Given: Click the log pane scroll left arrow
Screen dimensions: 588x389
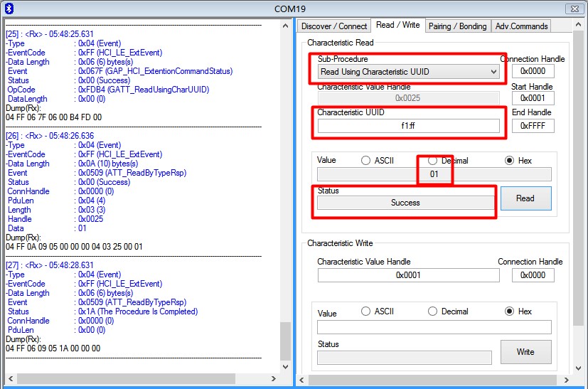Looking at the screenshot, I should pyautogui.click(x=11, y=378).
